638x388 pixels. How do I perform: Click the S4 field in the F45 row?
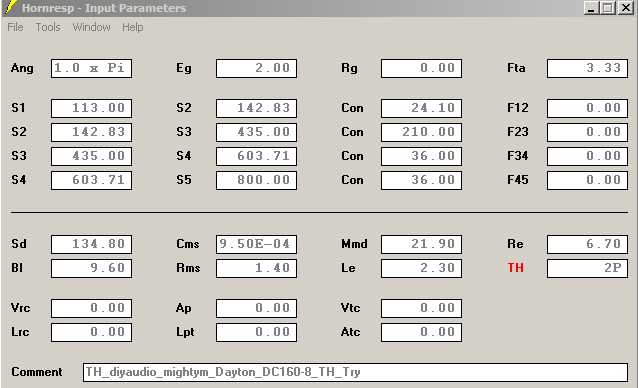(92, 180)
